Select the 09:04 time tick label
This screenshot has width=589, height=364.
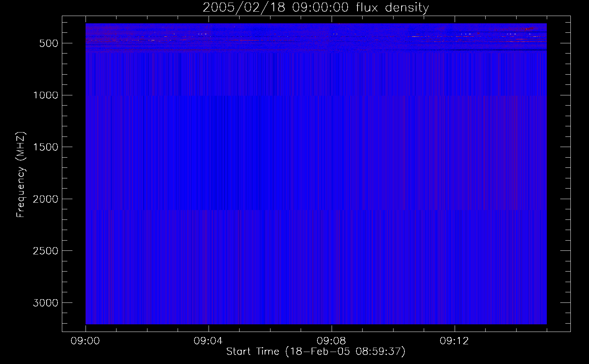pos(208,341)
